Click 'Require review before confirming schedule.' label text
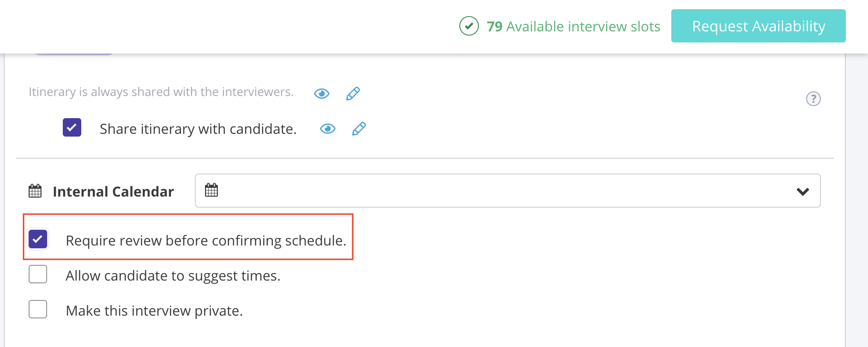The image size is (868, 347). [206, 241]
